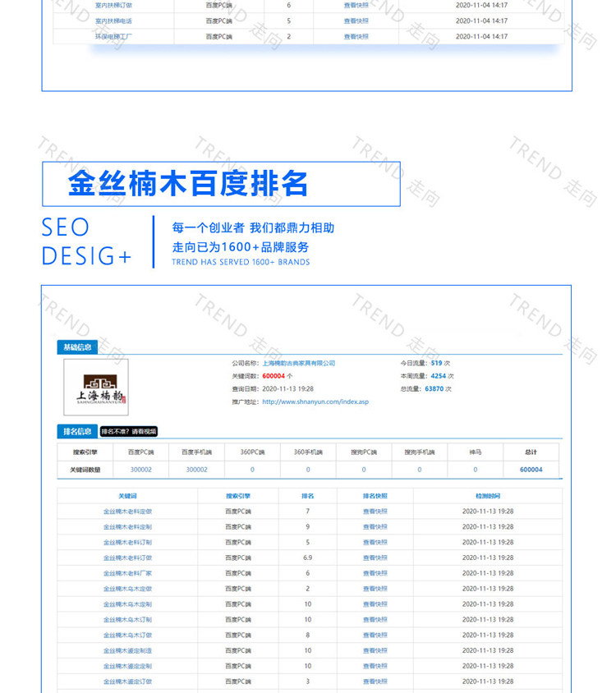Open keyword 金丝楠木老料订制
The height and width of the screenshot is (693, 616).
[x=128, y=543]
